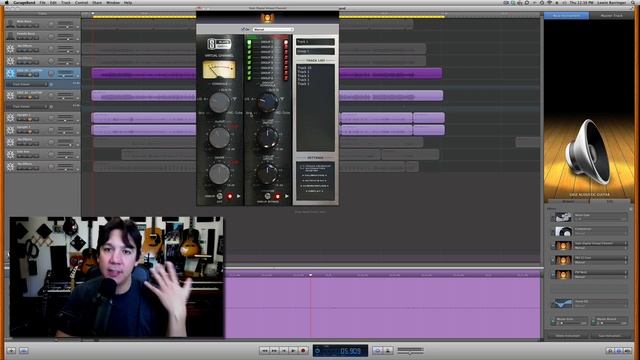Click the silhouette icon of the top track
This screenshot has height=360, width=640.
[11, 24]
